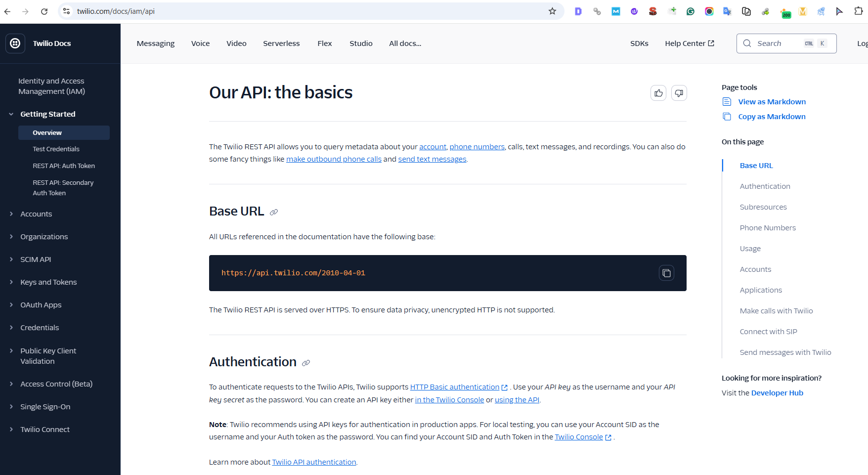Open the Messaging docs menu

pos(156,43)
